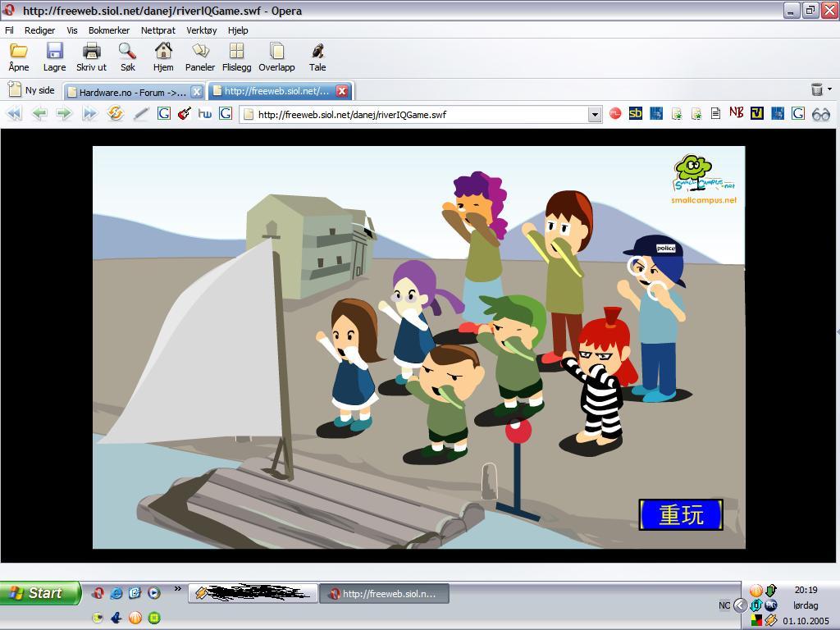Go back with the green left arrow
Screen dimensions: 840x630
tap(39, 113)
